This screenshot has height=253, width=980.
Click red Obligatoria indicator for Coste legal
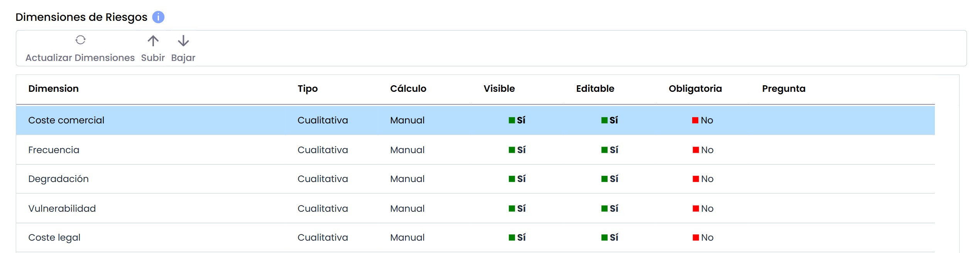696,238
